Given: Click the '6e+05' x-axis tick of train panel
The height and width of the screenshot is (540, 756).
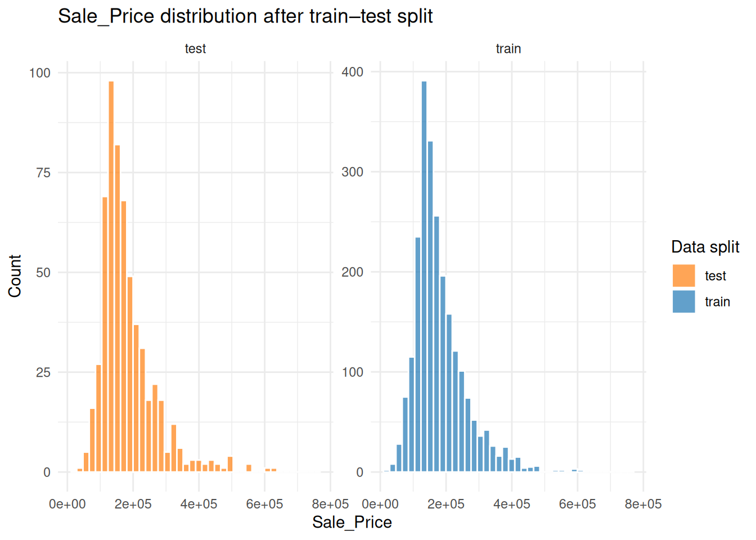Looking at the screenshot, I should click(577, 505).
